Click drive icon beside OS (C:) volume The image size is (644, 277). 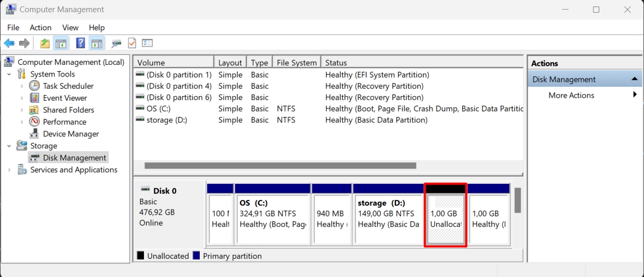(x=140, y=108)
